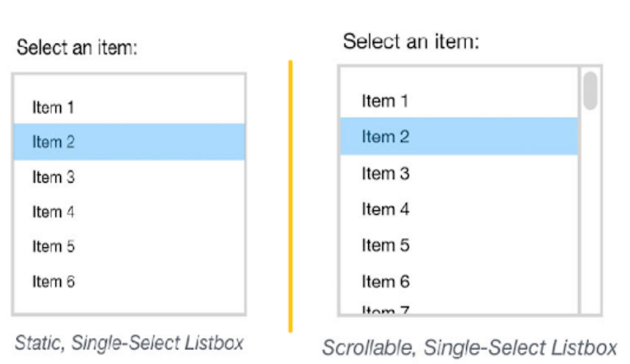
Task: Pick Item 4 in static listbox
Action: [x=129, y=212]
